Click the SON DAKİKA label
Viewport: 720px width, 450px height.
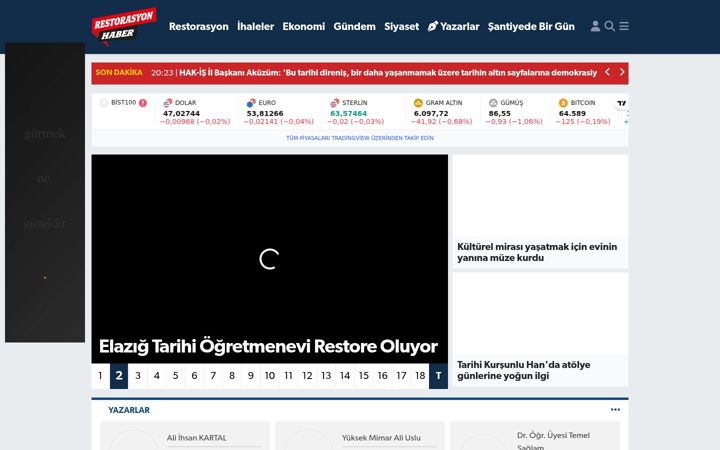coord(119,72)
